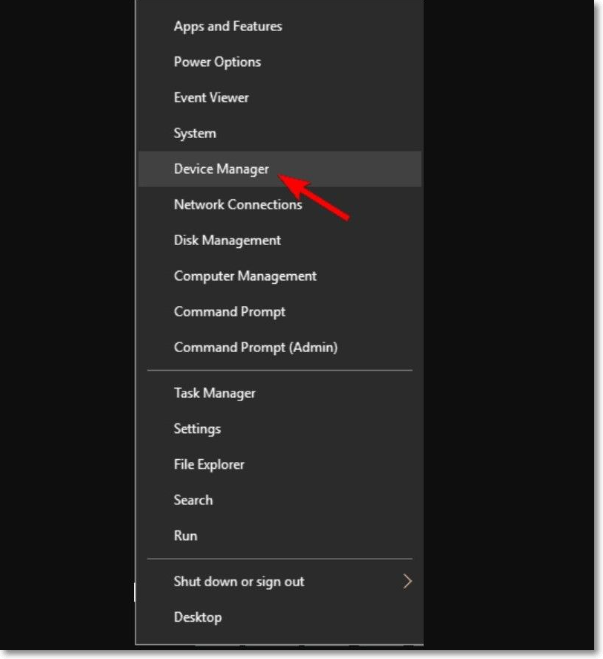Click the highlighted Device Manager item
This screenshot has height=659, width=603.
[x=221, y=169]
